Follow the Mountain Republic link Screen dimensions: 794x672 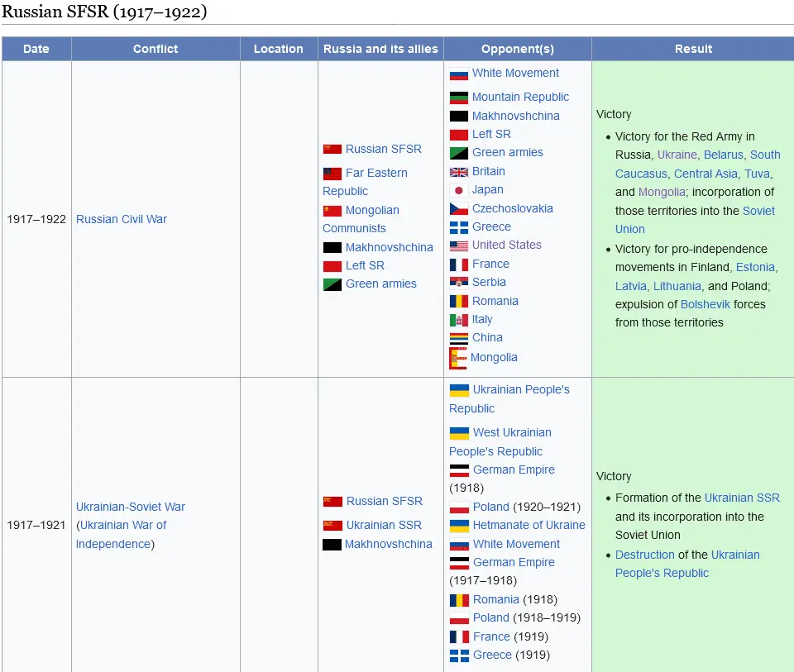click(520, 97)
